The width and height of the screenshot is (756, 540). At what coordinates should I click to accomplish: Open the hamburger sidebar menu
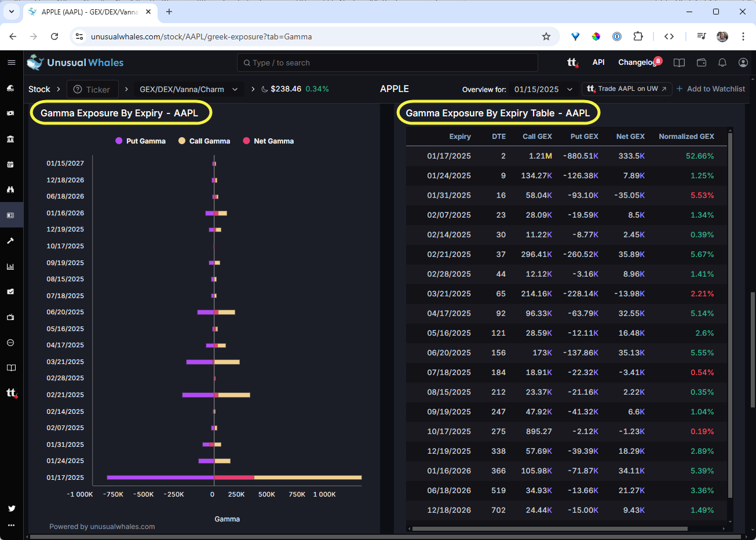pos(11,63)
